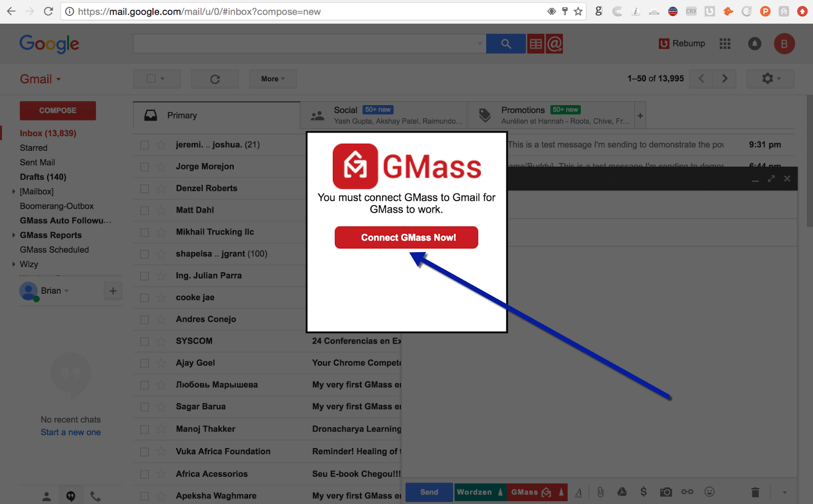Select the checkbox for Ajay Goel email
The image size is (813, 504).
(x=145, y=364)
